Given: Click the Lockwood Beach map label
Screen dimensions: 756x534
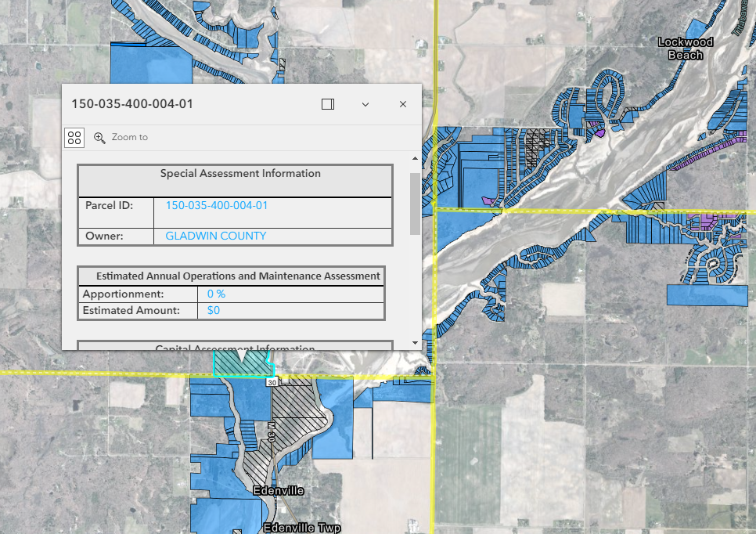Looking at the screenshot, I should pyautogui.click(x=686, y=49).
